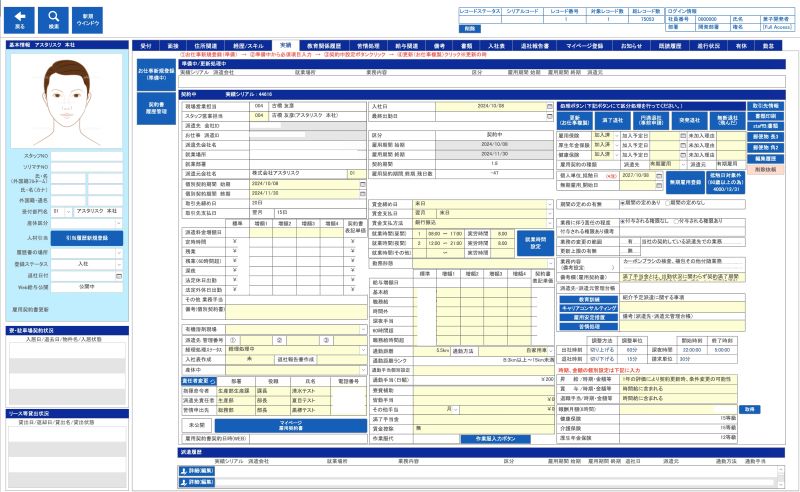Screen dimensions: 800x492
Task: Click the staff face photo thumbnail
Action: [66, 101]
